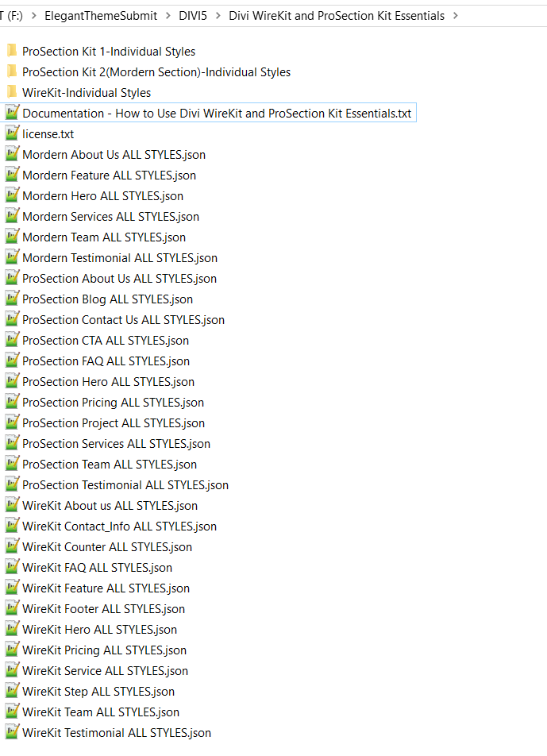
Task: Select ProSection Hero ALL STYLES.json name
Action: (109, 382)
